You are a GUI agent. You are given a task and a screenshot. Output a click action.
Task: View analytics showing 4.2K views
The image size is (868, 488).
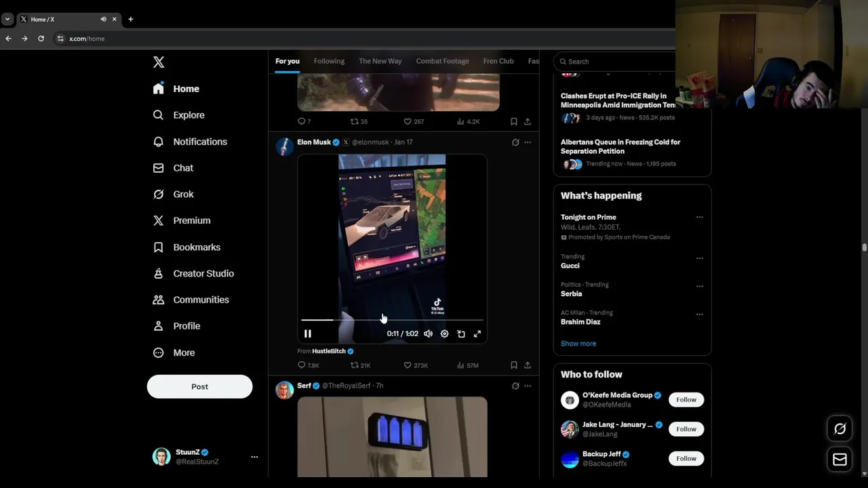[x=468, y=121]
